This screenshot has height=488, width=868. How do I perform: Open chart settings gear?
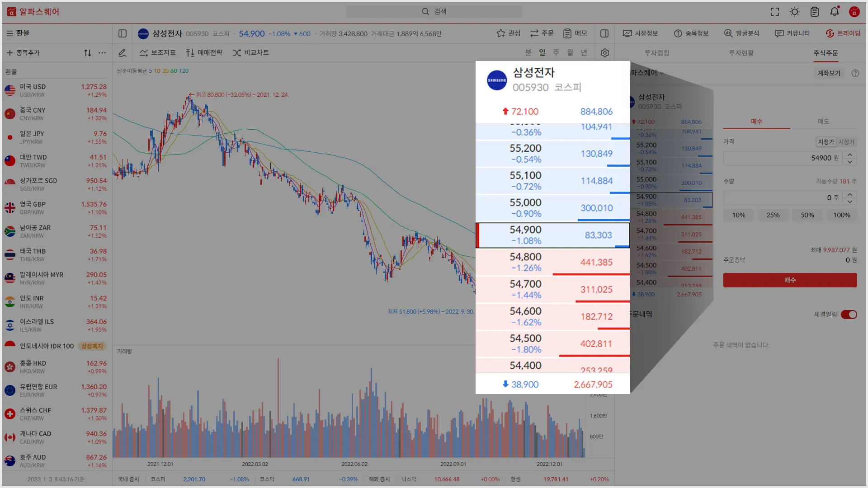(x=605, y=53)
